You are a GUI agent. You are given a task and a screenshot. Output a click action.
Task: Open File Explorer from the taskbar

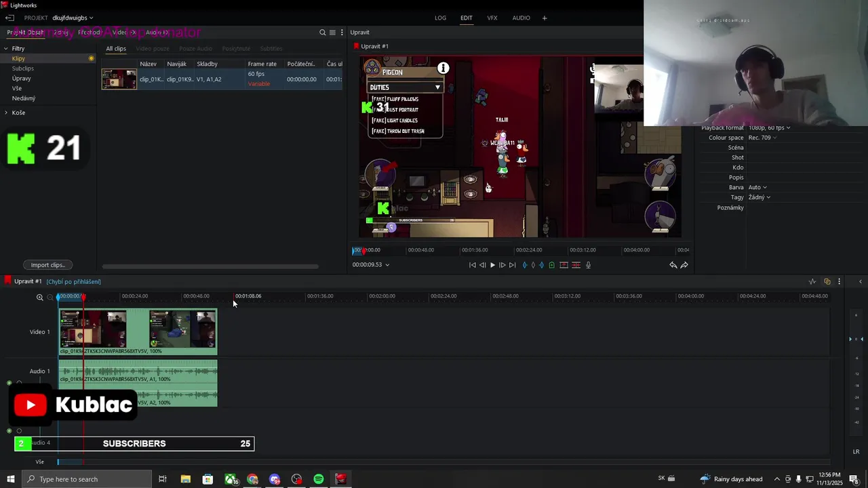[186, 479]
